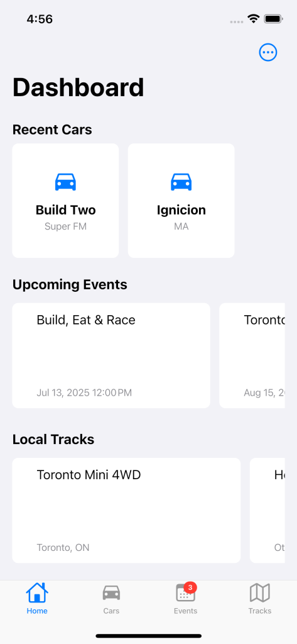Viewport: 297px width, 644px height.
Task: Open the partially visible Toronto event card
Action: [252, 356]
